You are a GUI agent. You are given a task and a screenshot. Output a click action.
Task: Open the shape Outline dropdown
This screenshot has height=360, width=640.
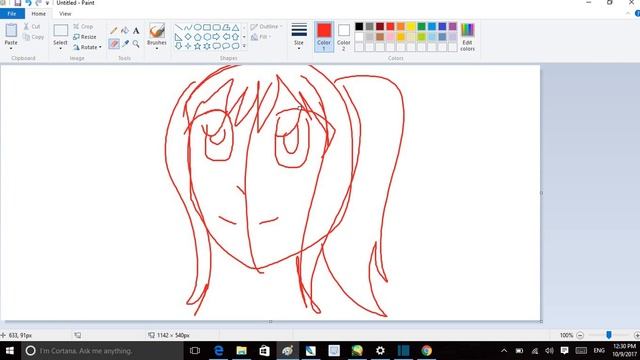tap(266, 27)
